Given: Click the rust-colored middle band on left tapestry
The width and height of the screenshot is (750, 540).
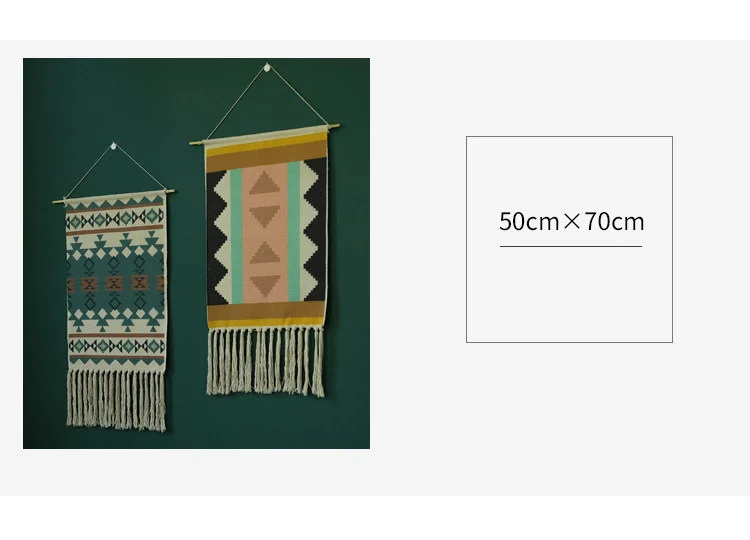Looking at the screenshot, I should pyautogui.click(x=115, y=284).
